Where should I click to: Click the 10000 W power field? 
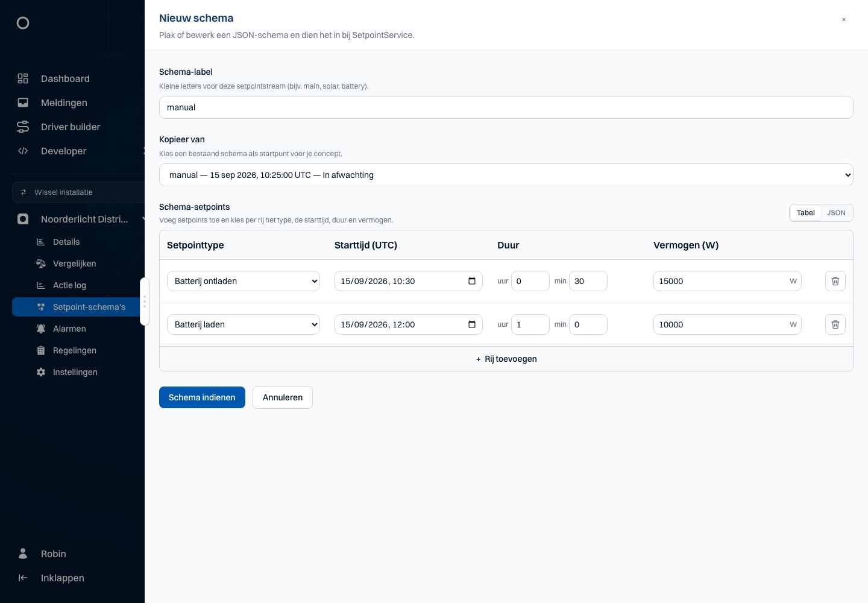pos(728,324)
